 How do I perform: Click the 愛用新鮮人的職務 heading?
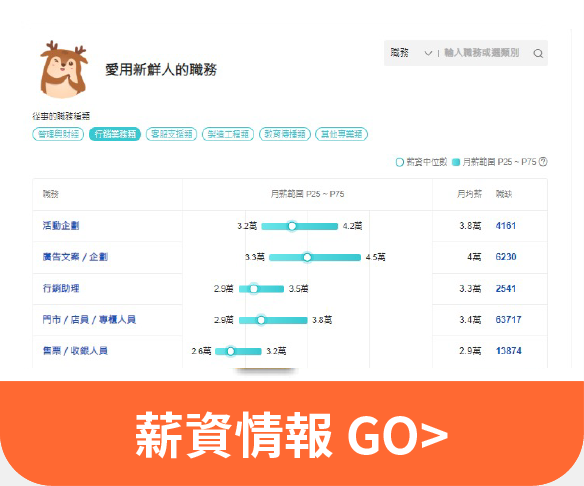click(161, 70)
